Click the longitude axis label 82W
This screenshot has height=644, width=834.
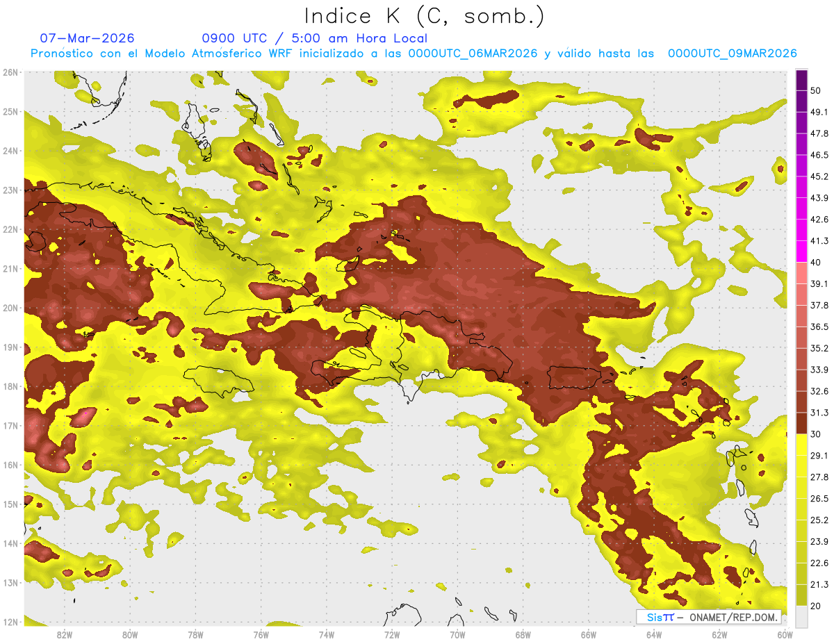(65, 634)
